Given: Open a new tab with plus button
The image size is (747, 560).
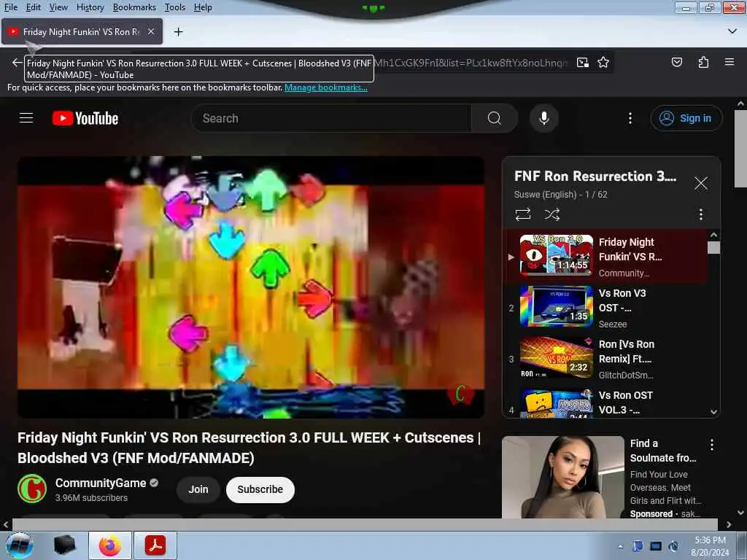Looking at the screenshot, I should tap(178, 32).
